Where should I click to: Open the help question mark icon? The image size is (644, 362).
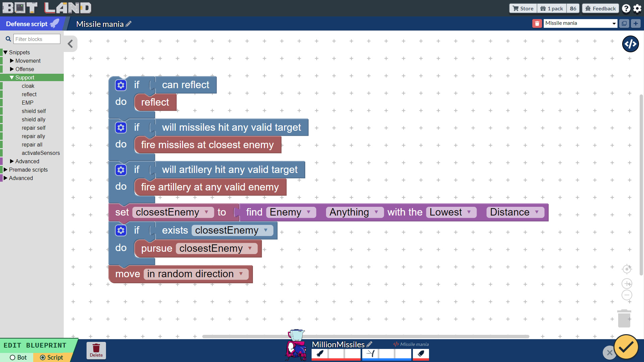coord(626,8)
